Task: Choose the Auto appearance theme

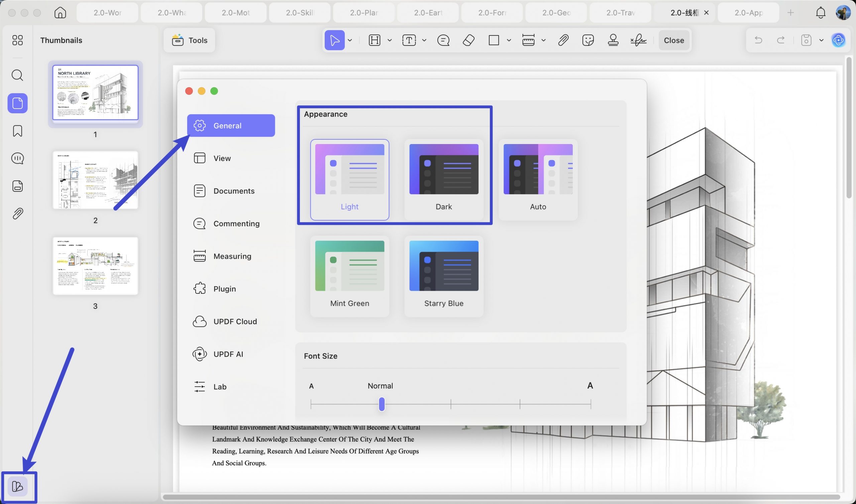Action: tap(538, 180)
